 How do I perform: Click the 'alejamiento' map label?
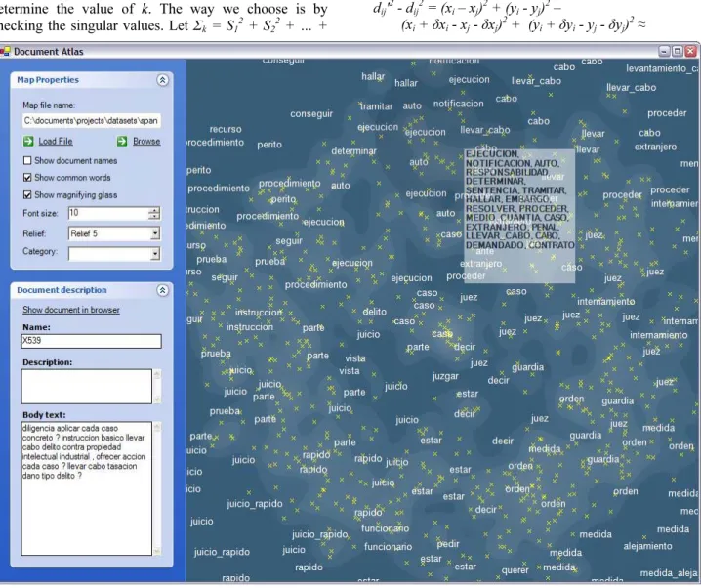[648, 546]
